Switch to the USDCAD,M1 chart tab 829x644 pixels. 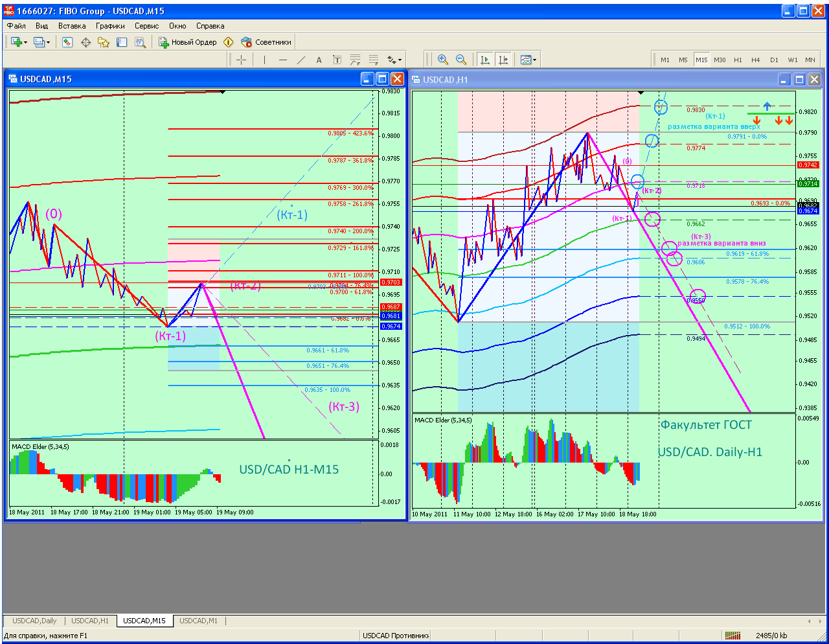pyautogui.click(x=198, y=621)
